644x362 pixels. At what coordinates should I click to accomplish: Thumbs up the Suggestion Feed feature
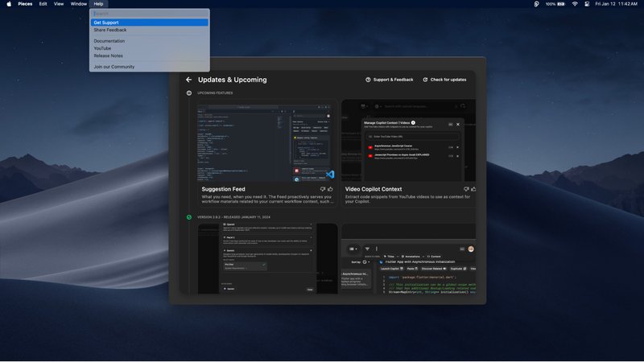click(x=330, y=189)
